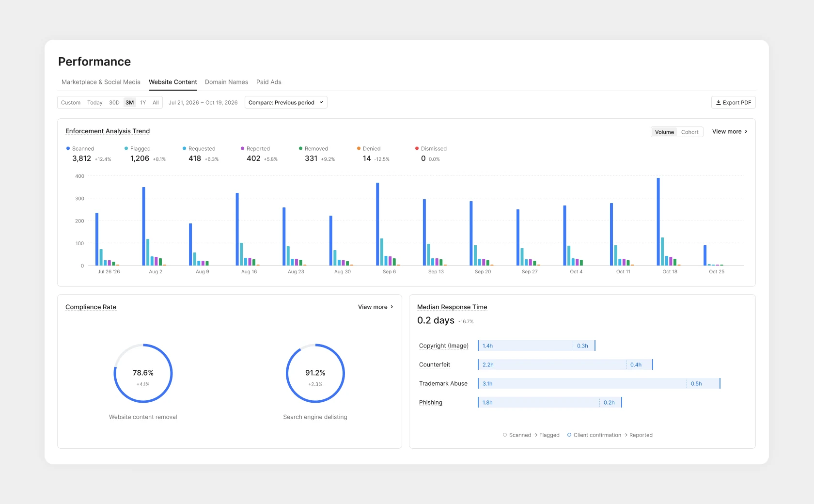Open the Compare: Previous period dropdown
This screenshot has height=504, width=814.
click(286, 102)
